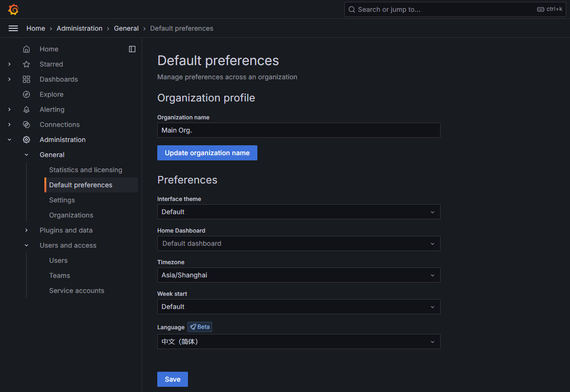Viewport: 570px width, 392px height.
Task: Click the Dashboards grid icon
Action: 26,79
